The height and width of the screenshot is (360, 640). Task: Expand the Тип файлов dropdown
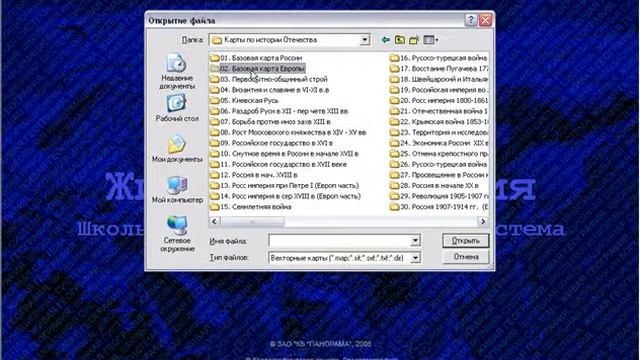[x=415, y=258]
